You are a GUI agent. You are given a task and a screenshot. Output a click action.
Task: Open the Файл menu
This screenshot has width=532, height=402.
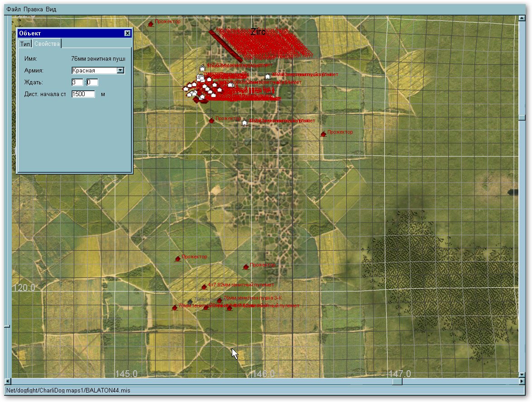pos(13,9)
